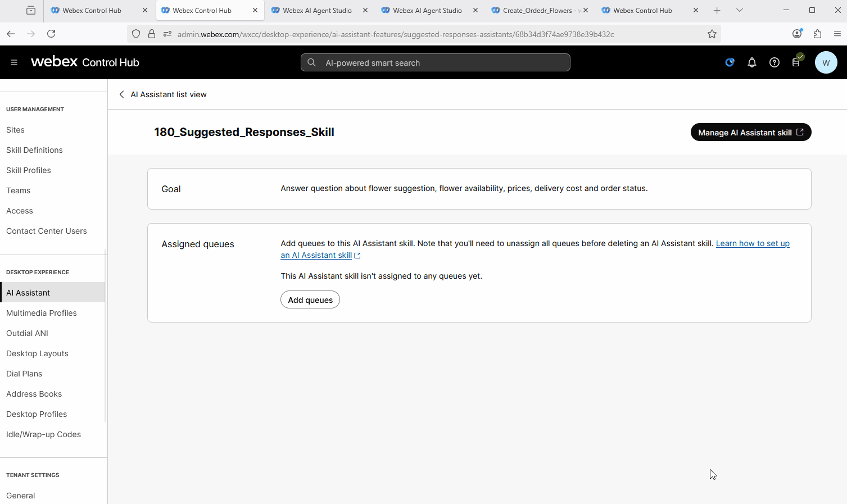Viewport: 847px width, 504px height.
Task: Click the task clipboard icon in header
Action: click(796, 62)
